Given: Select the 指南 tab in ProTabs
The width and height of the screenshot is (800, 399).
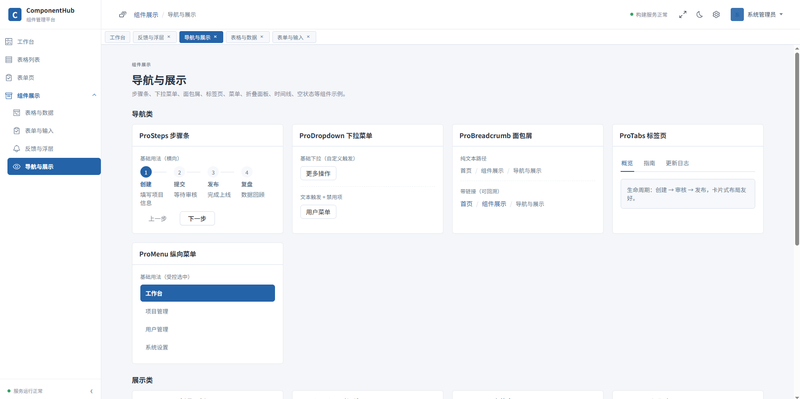Looking at the screenshot, I should 649,163.
